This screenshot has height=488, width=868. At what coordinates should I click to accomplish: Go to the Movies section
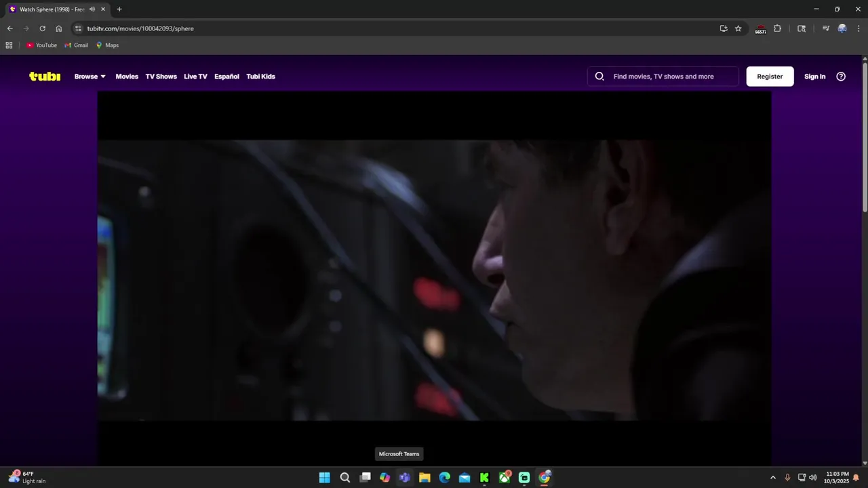tap(127, 77)
